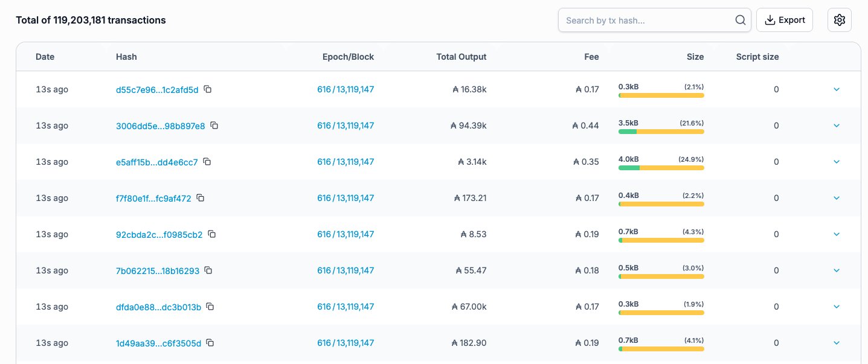Screen dimensions: 868x364
Task: Expand the 1d49aa39...c6f3505d row chevron
Action: (837, 343)
